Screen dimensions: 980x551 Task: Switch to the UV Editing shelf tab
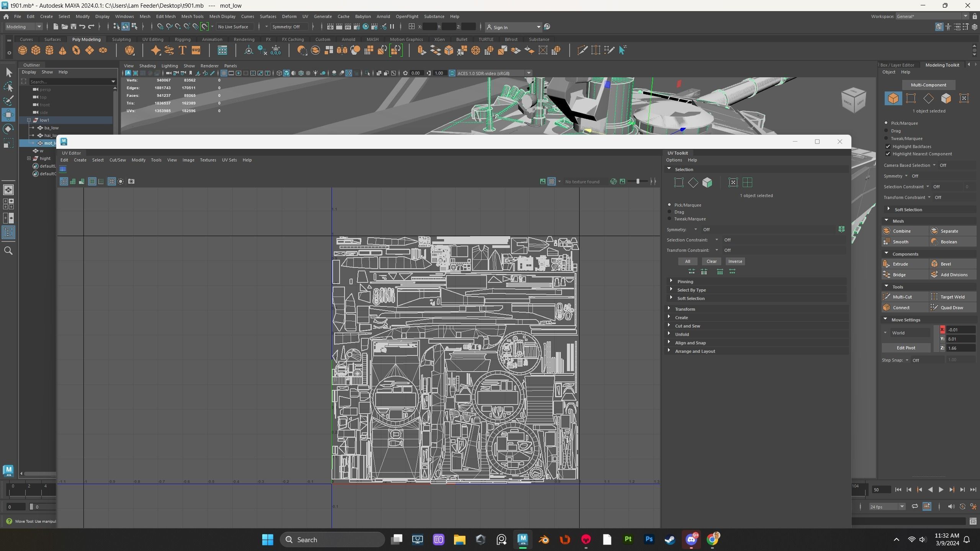[153, 39]
